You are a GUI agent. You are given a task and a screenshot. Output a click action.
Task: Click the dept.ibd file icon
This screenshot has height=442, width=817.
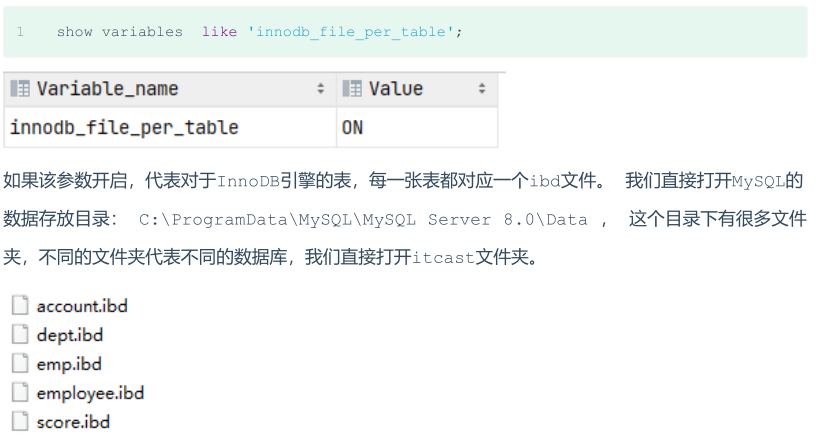coord(19,335)
